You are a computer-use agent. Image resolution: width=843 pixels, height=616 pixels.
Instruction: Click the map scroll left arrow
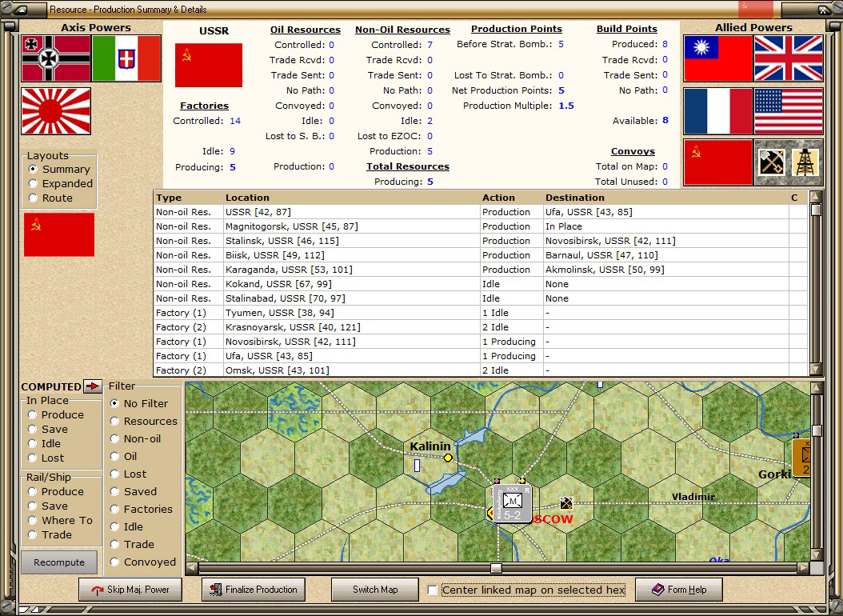pyautogui.click(x=192, y=568)
